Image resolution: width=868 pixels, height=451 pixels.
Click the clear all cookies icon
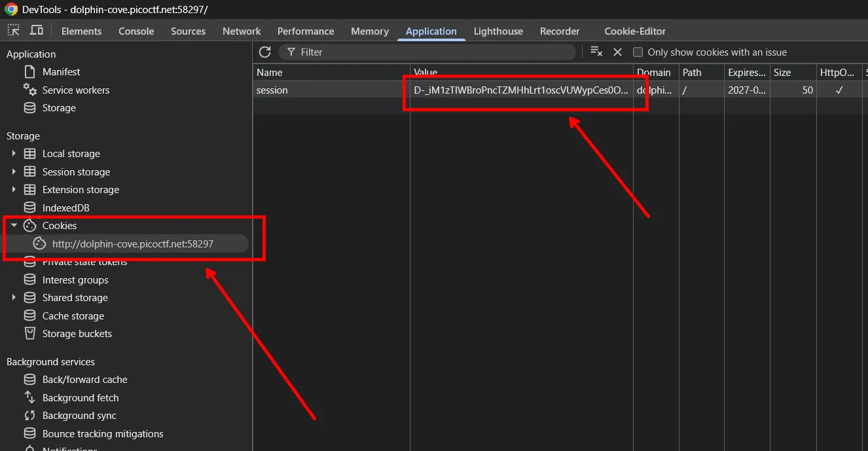pyautogui.click(x=596, y=52)
